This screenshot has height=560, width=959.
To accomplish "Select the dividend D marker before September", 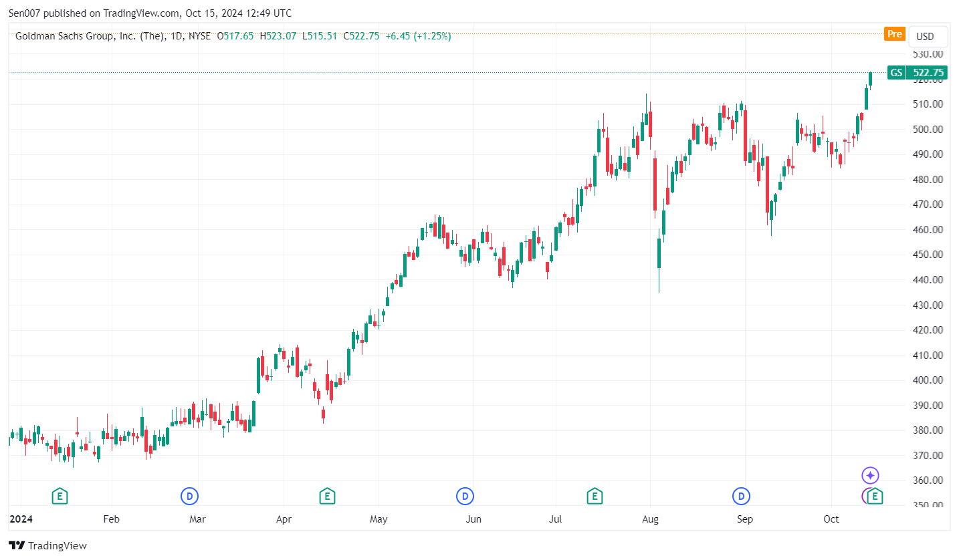I will click(x=740, y=496).
